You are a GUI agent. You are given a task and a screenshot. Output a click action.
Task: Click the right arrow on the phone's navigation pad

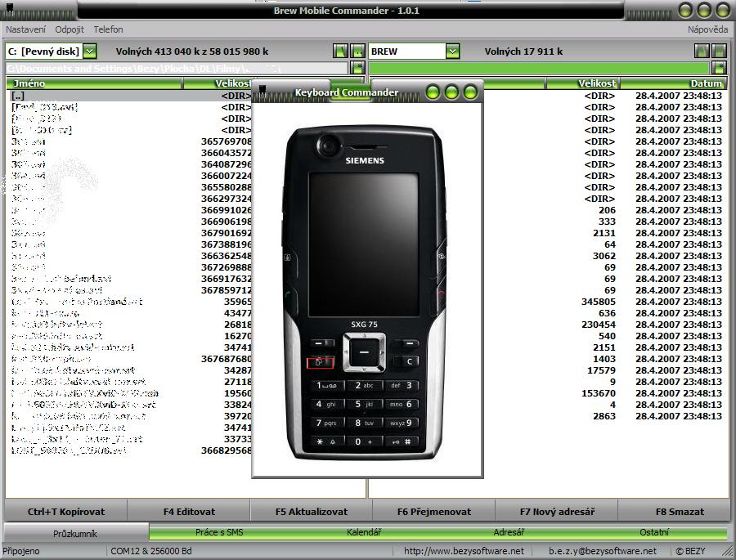pos(381,352)
